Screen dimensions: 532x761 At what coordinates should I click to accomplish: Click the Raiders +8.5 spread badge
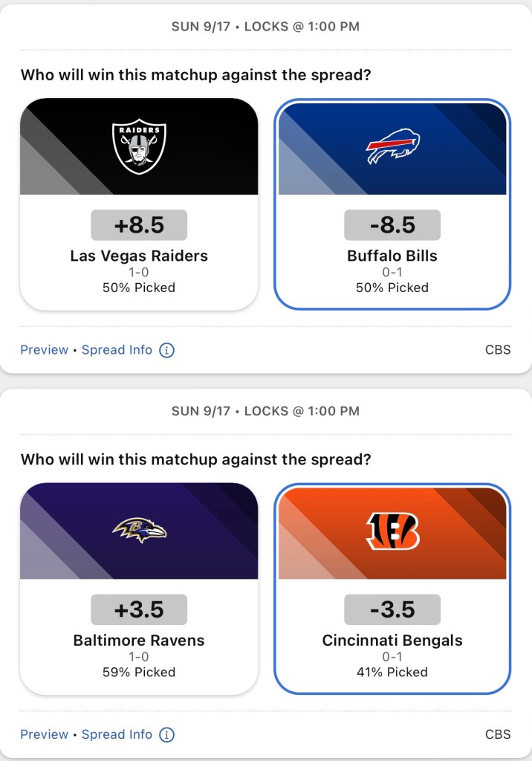click(139, 225)
